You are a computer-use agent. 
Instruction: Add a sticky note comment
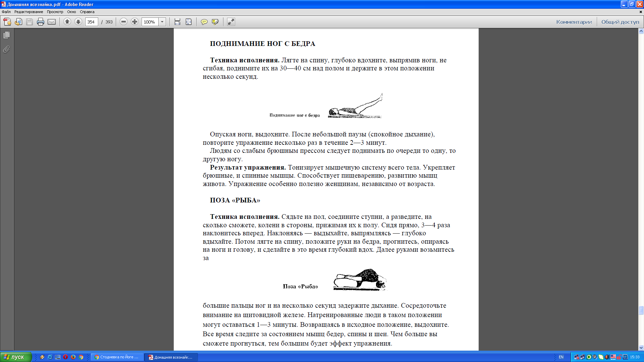coord(204,22)
